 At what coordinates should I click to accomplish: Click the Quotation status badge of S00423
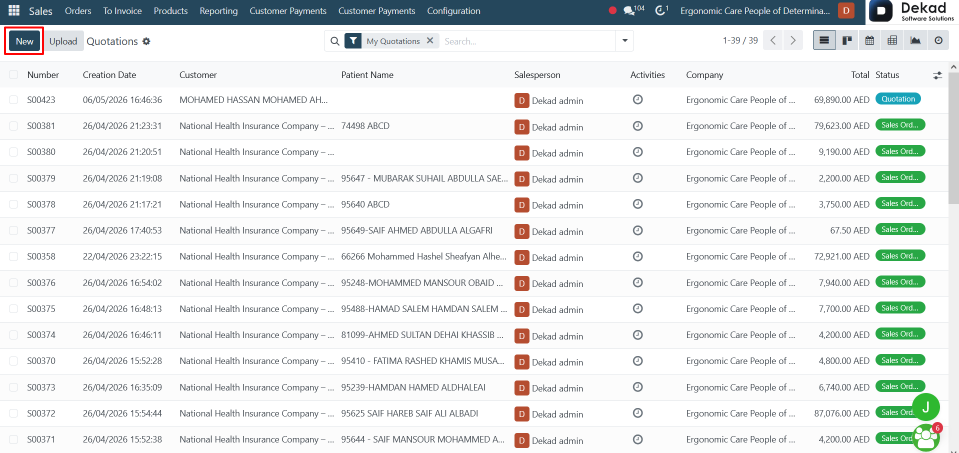coord(898,99)
